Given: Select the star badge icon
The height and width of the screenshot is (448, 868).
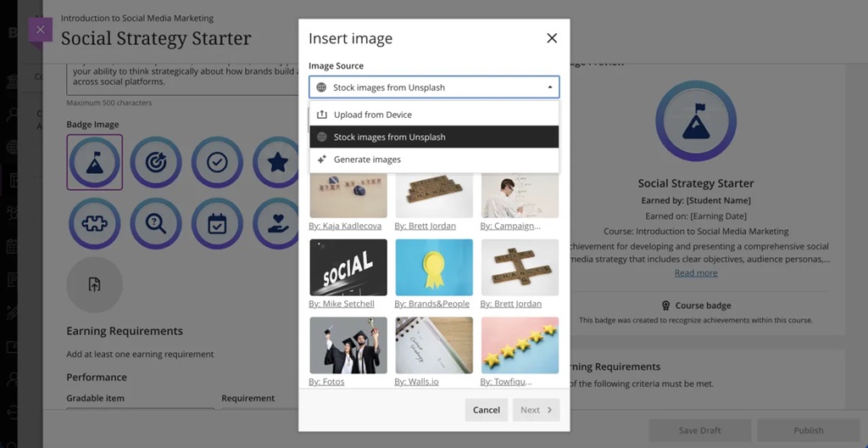Looking at the screenshot, I should [x=277, y=162].
